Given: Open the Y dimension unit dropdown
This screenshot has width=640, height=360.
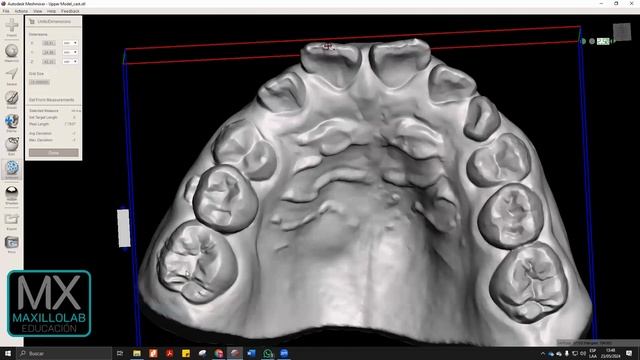Looking at the screenshot, I should (x=70, y=52).
